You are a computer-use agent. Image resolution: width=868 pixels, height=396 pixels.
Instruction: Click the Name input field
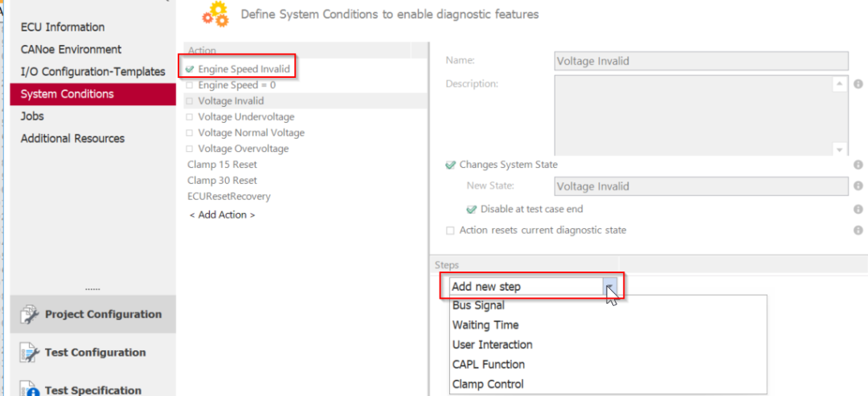tap(702, 61)
